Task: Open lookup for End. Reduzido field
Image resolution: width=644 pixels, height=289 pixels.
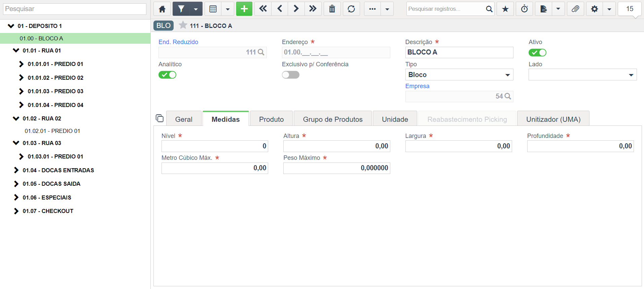Action: pos(261,52)
